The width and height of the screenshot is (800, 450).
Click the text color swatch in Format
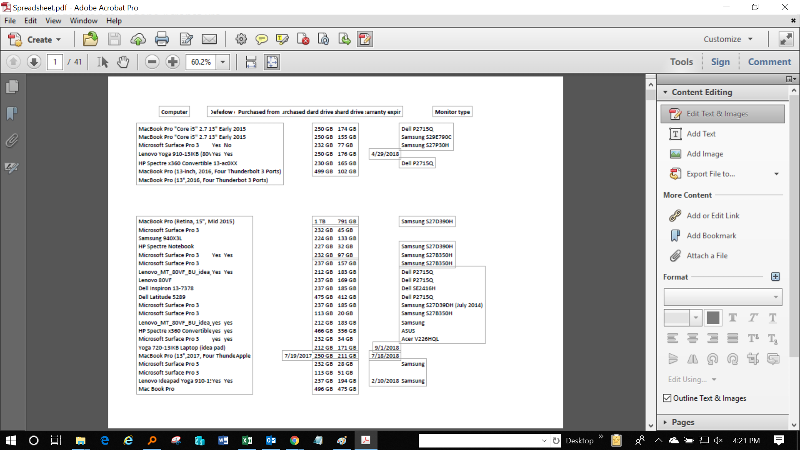tap(713, 318)
